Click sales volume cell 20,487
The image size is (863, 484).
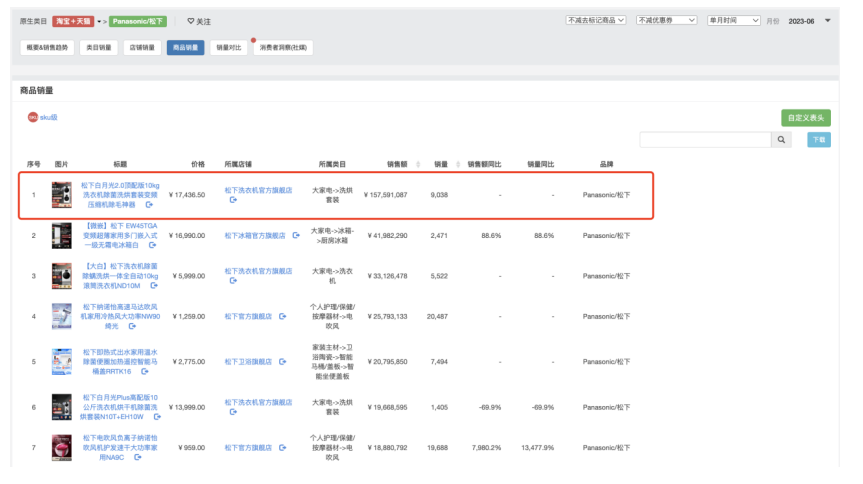438,317
